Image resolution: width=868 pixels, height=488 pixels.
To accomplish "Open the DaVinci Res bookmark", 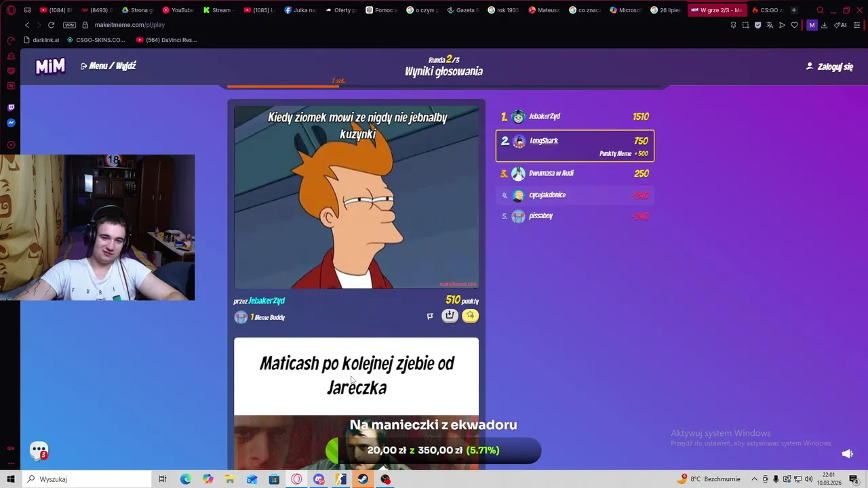I will pyautogui.click(x=167, y=40).
